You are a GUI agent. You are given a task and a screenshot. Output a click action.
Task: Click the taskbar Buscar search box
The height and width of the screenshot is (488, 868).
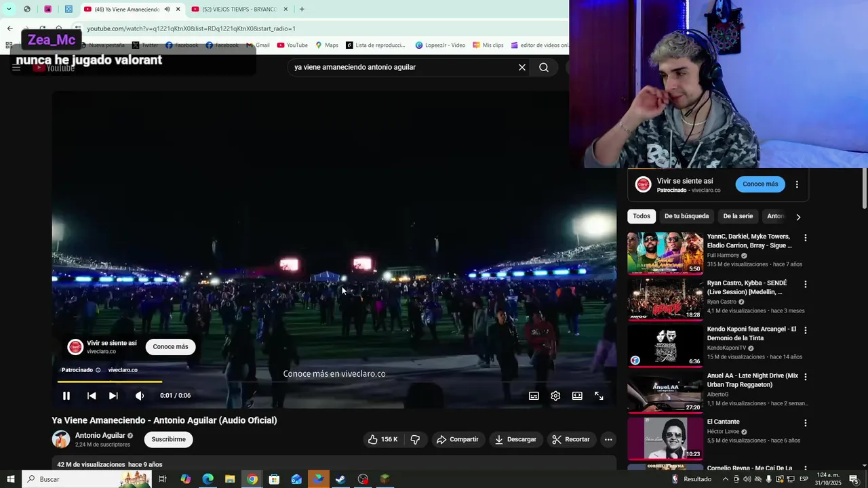(x=87, y=479)
